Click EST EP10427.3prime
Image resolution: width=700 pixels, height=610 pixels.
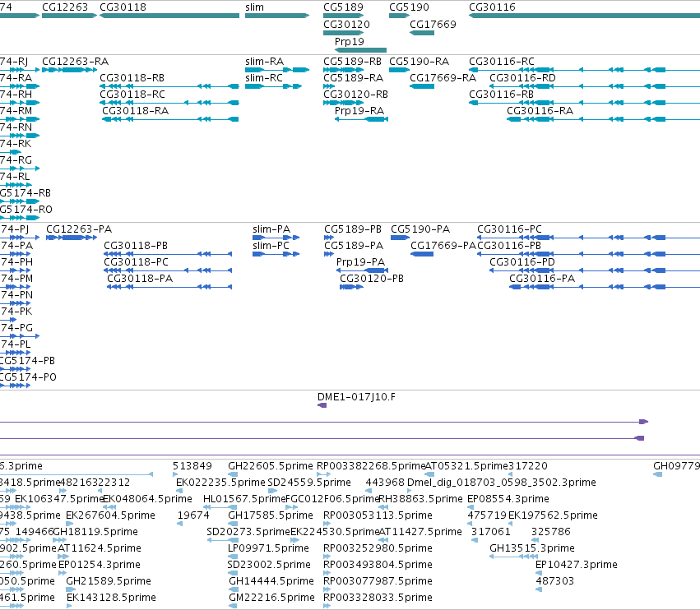[x=577, y=565]
